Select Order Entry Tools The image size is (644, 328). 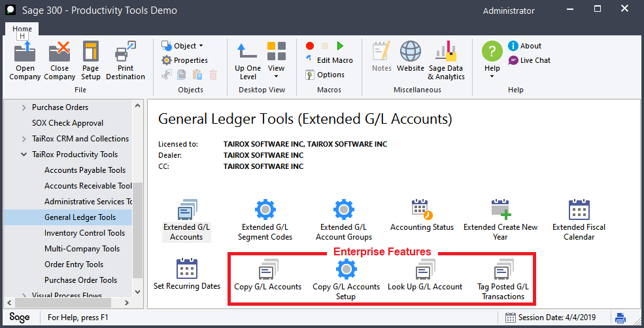[x=74, y=264]
